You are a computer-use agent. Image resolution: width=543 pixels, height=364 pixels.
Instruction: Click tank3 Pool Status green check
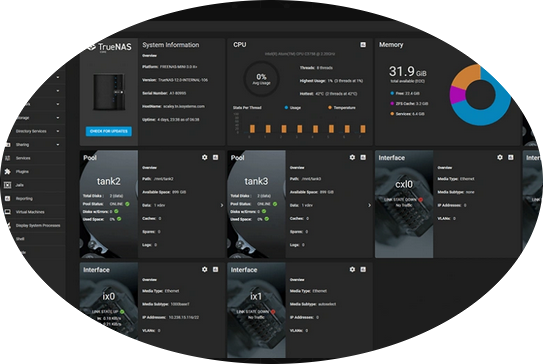click(x=275, y=204)
